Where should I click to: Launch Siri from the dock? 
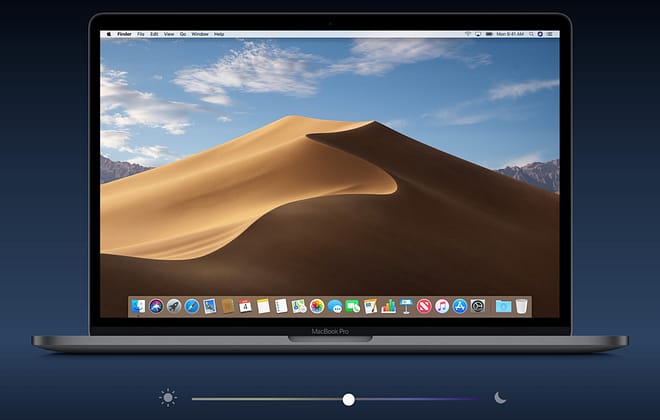coord(156,306)
